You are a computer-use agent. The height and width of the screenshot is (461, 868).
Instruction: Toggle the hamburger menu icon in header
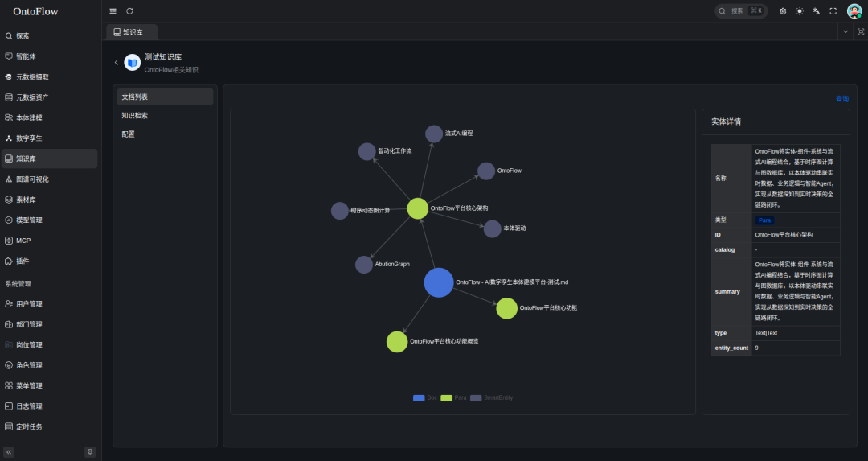(x=113, y=11)
